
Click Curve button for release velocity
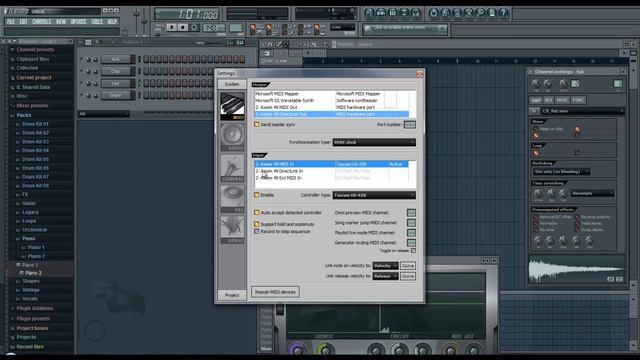coord(408,276)
